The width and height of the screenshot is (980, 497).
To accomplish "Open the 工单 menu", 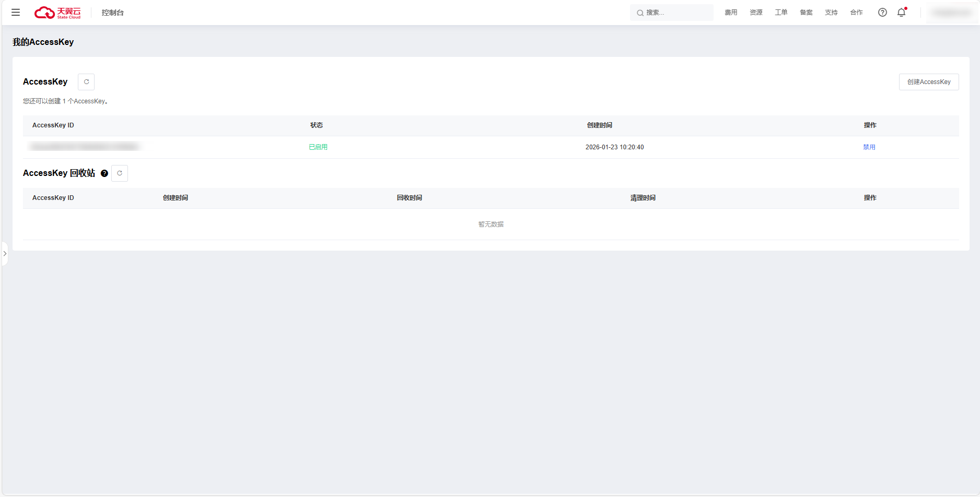I will click(781, 13).
